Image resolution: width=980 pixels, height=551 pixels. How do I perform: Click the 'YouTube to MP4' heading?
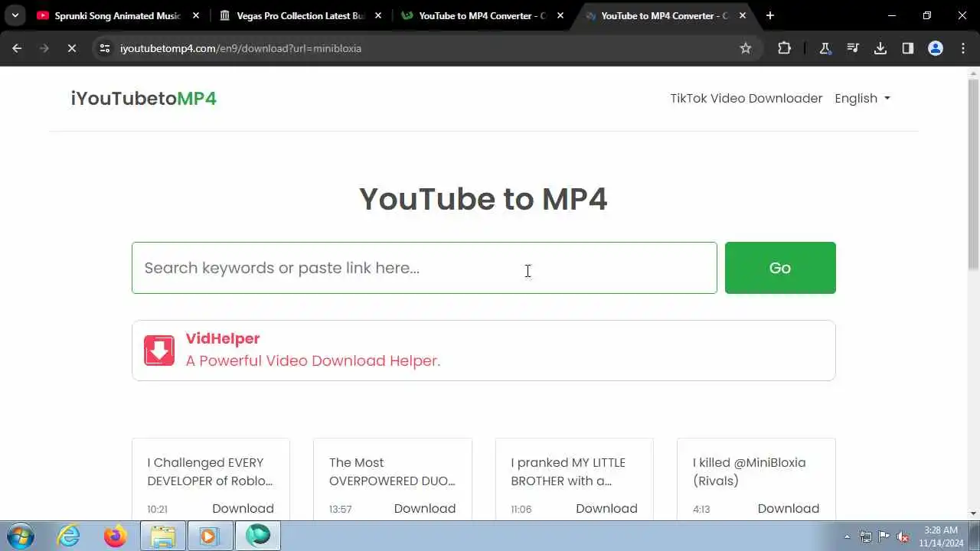coord(483,199)
